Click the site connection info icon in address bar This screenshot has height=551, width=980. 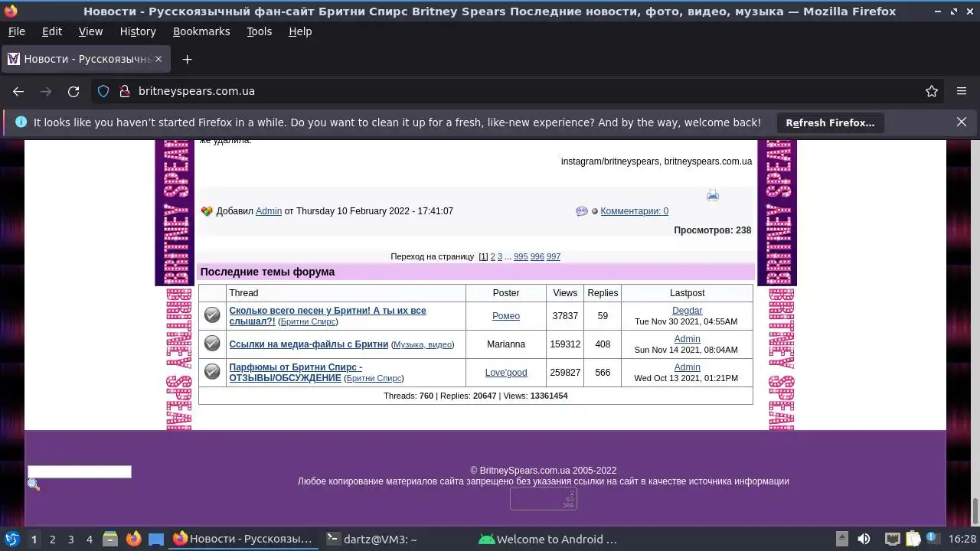click(125, 91)
